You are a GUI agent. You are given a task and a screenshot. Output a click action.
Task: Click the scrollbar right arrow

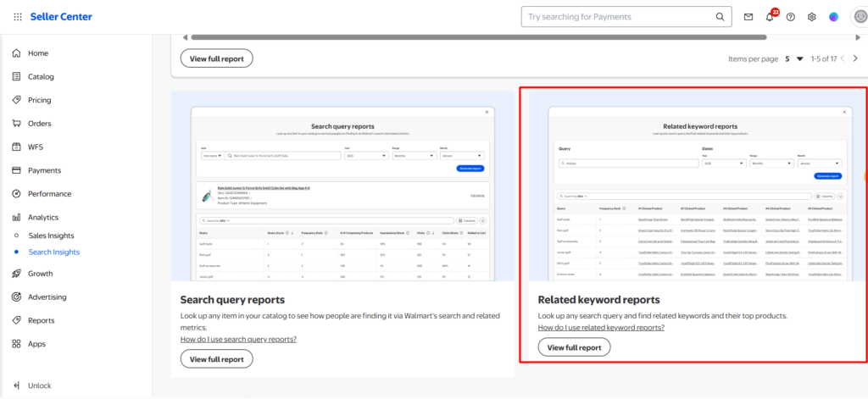click(858, 37)
